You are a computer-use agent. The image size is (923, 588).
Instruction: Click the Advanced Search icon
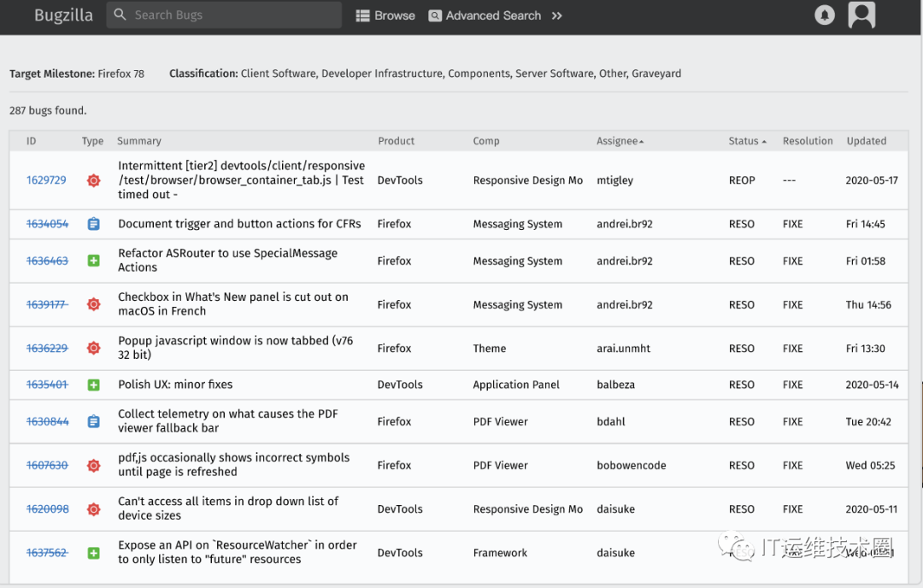click(x=435, y=16)
